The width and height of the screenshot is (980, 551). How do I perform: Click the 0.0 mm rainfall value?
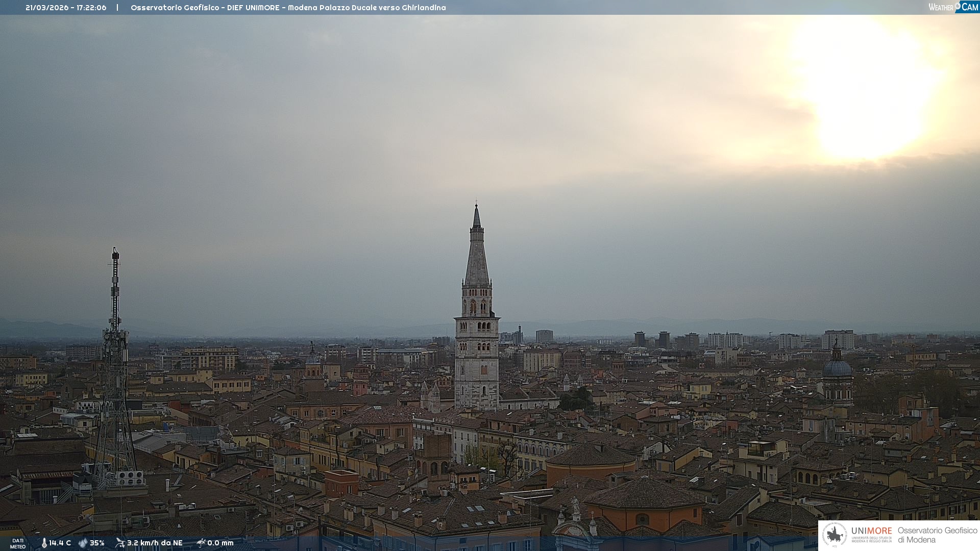coord(220,543)
